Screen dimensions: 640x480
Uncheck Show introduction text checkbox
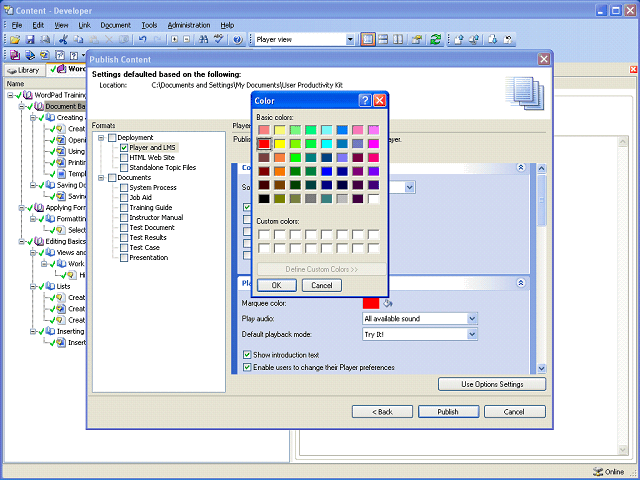click(x=247, y=355)
